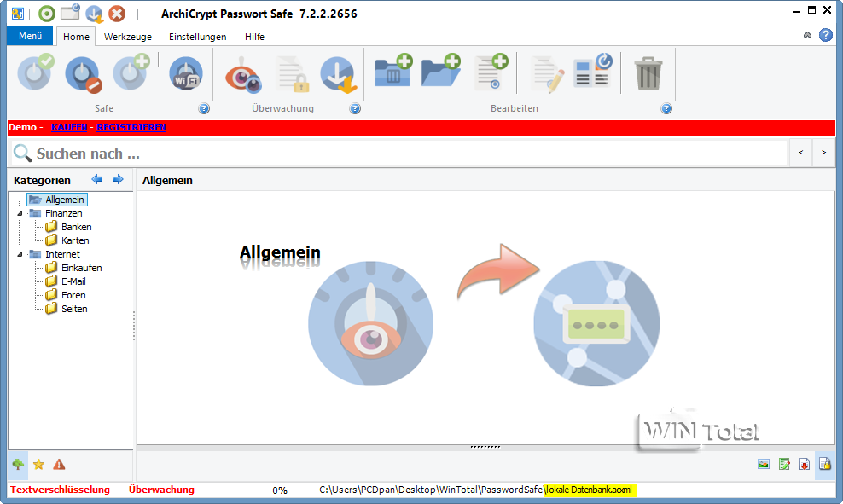Click the lock document icon bottom right
This screenshot has height=504, width=843.
825,464
